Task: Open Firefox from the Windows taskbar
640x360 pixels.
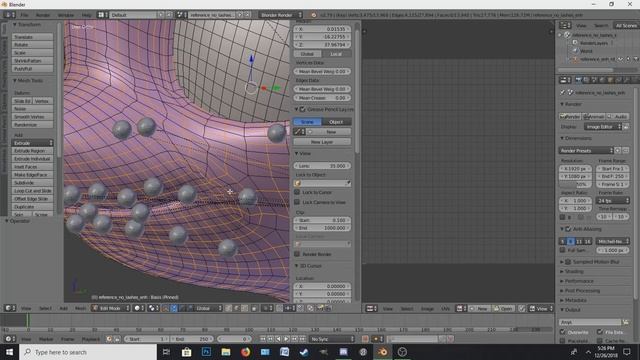Action: [x=245, y=352]
